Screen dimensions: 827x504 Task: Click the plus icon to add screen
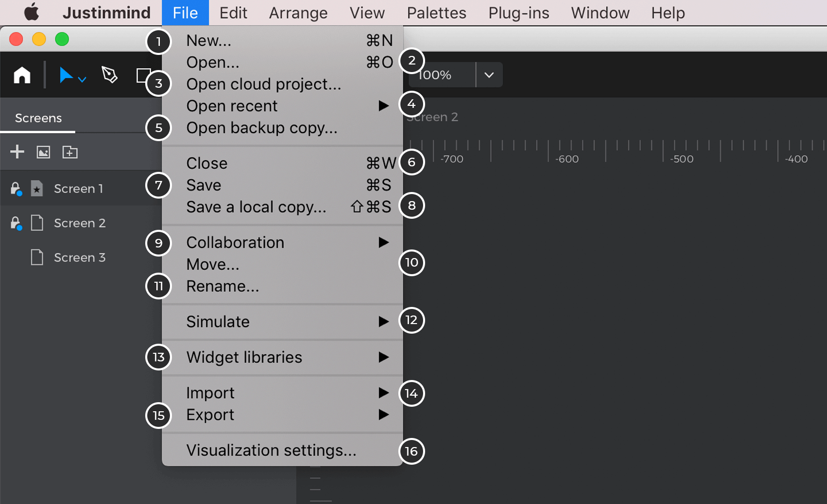click(x=17, y=152)
